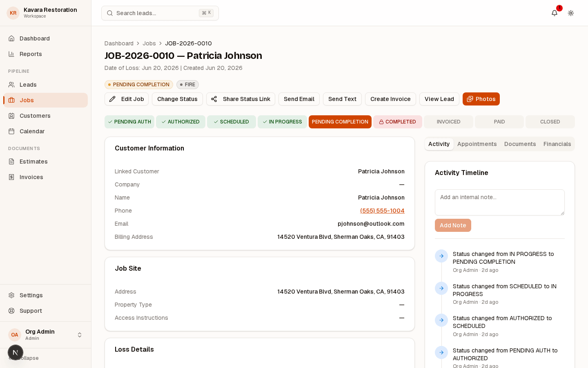Screen dimensions: 588x368
Task: Click arrow icon beside AUTHORIZED to SCHEDULED entry
Action: tap(441, 320)
